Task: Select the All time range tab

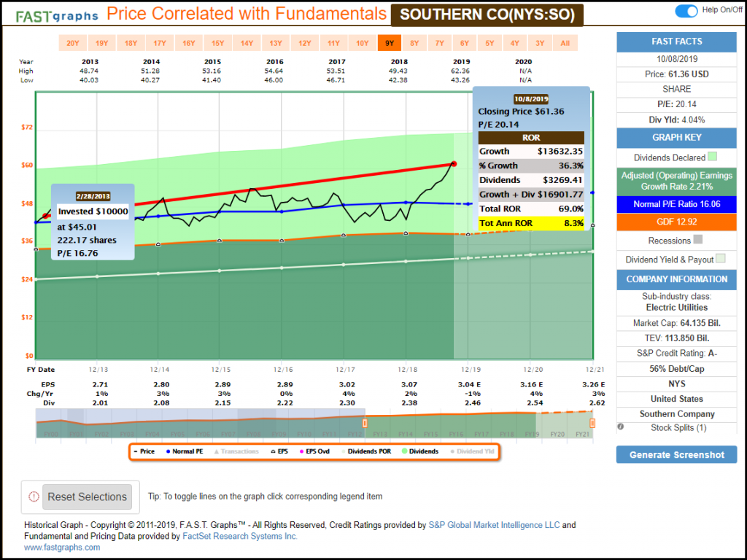Action: [565, 43]
